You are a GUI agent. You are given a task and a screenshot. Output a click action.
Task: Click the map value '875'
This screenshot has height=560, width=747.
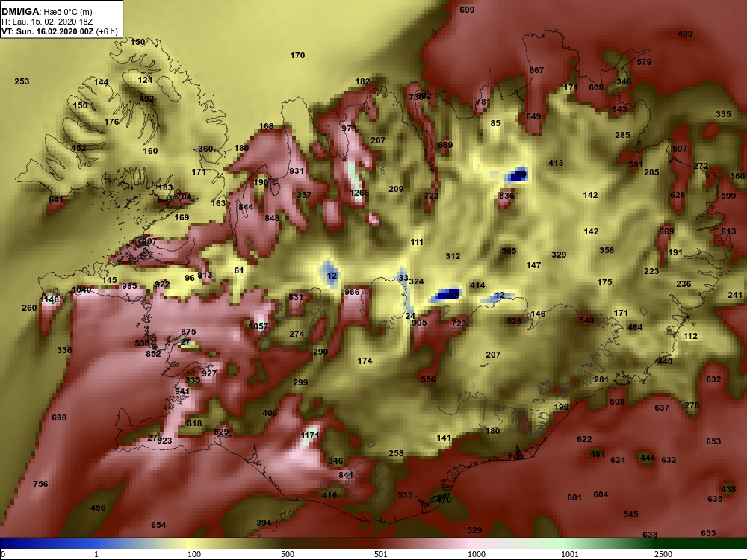189,332
